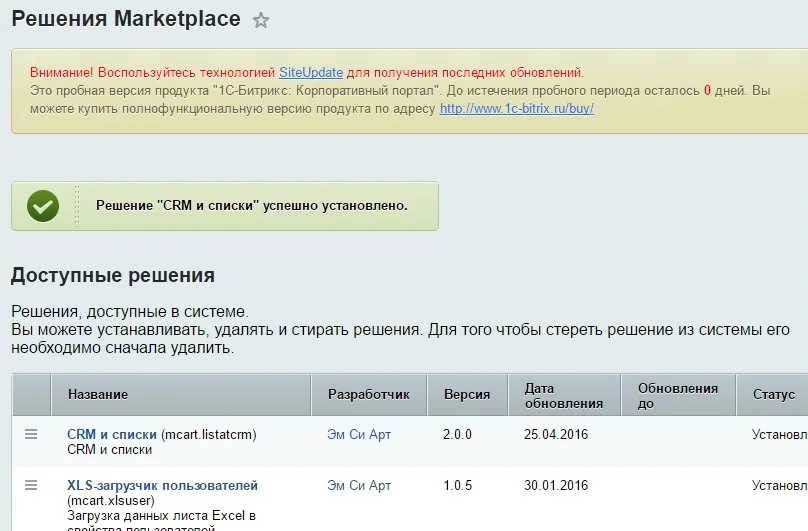The image size is (808, 531).
Task: Open XLS-загрузчик пользователей solution link
Action: coord(162,486)
